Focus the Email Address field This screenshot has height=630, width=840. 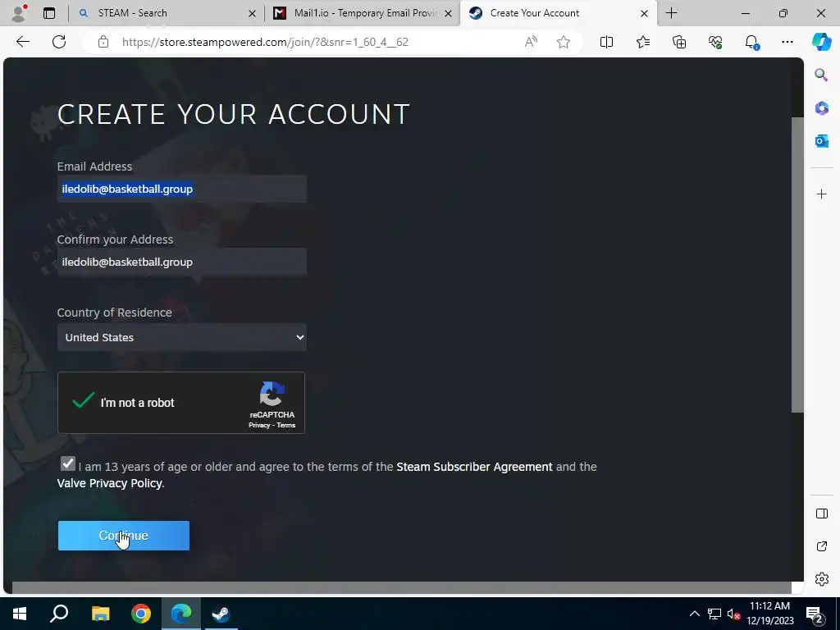tap(181, 189)
